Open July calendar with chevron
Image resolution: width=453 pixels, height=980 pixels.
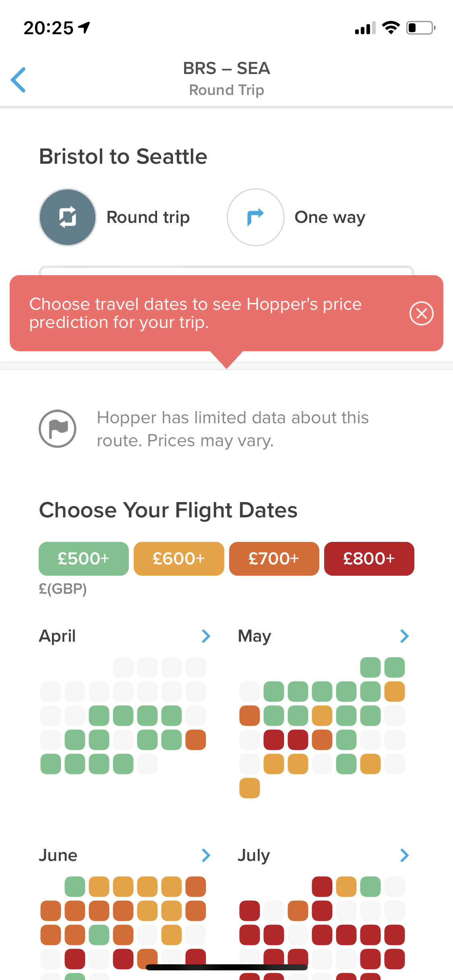pos(404,855)
